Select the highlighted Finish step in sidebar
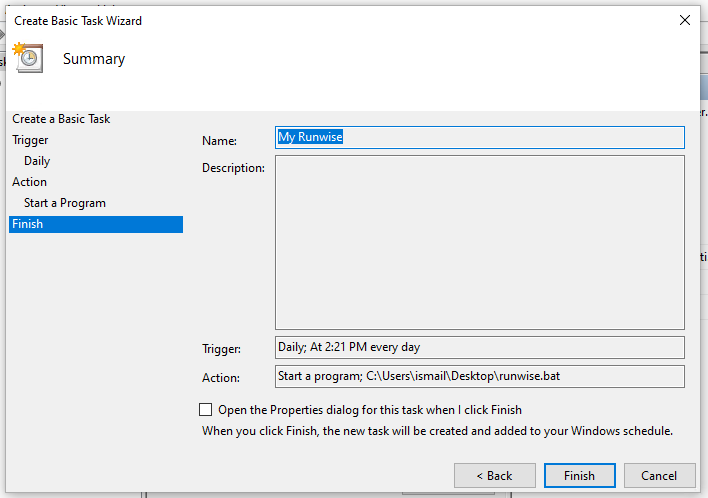708x498 pixels. point(96,224)
